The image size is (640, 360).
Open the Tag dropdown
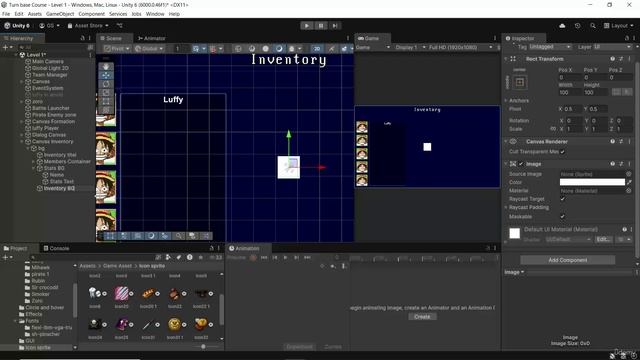click(x=550, y=47)
